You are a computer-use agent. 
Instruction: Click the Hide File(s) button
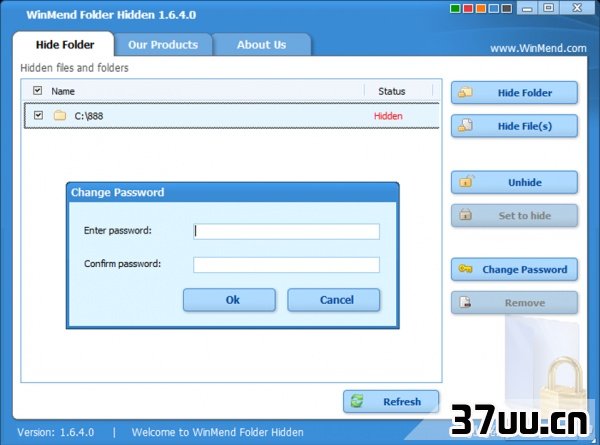(514, 126)
